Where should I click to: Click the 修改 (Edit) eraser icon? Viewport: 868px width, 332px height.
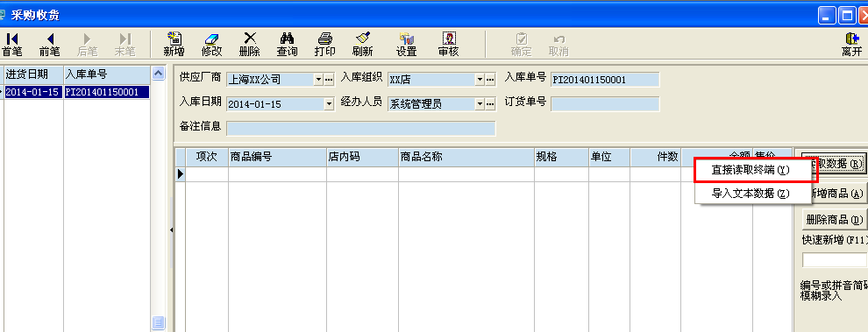(x=211, y=45)
